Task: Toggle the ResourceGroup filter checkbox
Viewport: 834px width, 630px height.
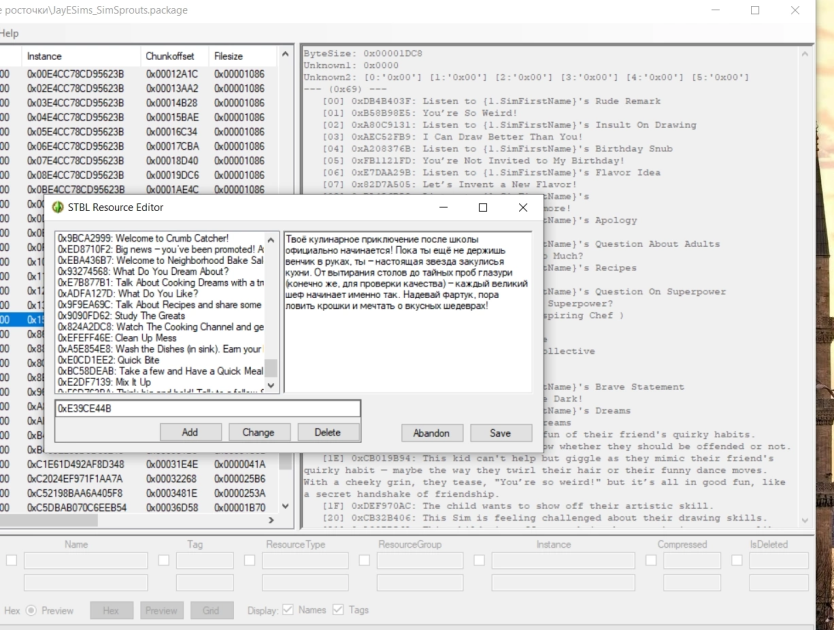Action: point(364,560)
